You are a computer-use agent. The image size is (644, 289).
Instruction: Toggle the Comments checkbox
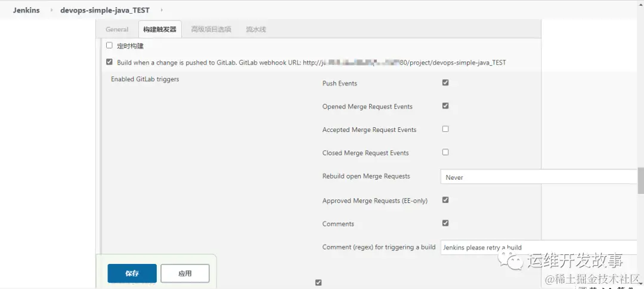coord(445,223)
